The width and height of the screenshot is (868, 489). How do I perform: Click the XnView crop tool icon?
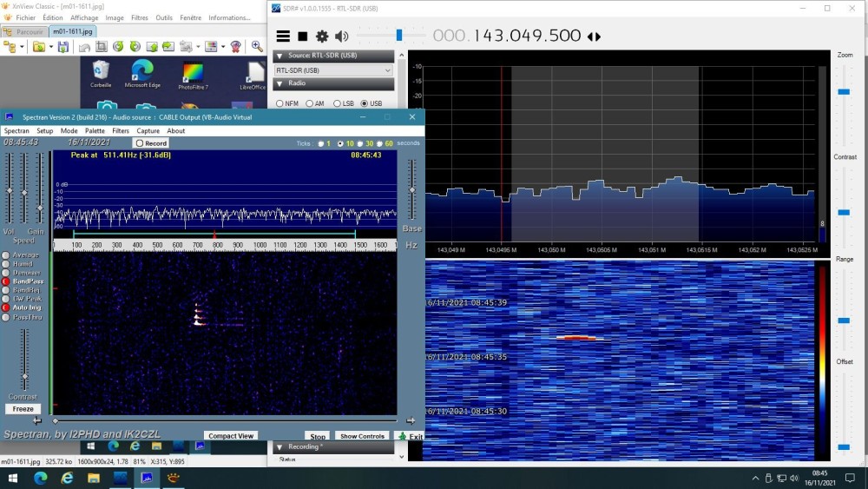(102, 47)
